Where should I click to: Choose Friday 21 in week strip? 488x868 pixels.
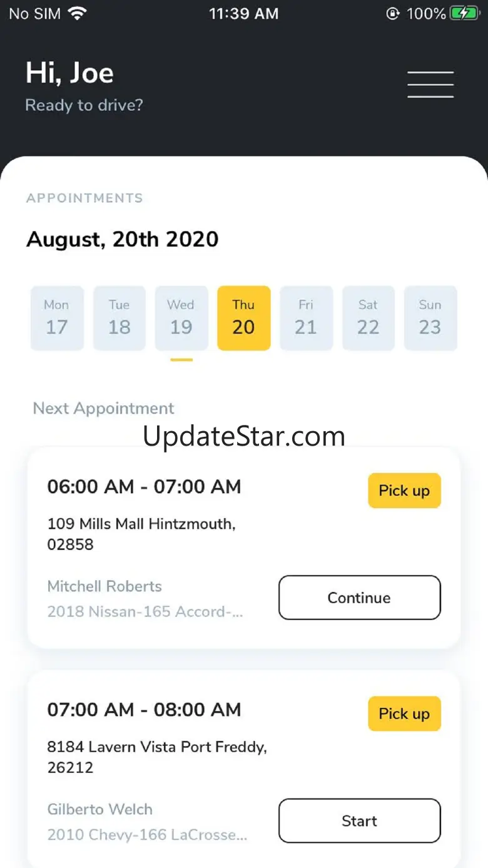306,318
